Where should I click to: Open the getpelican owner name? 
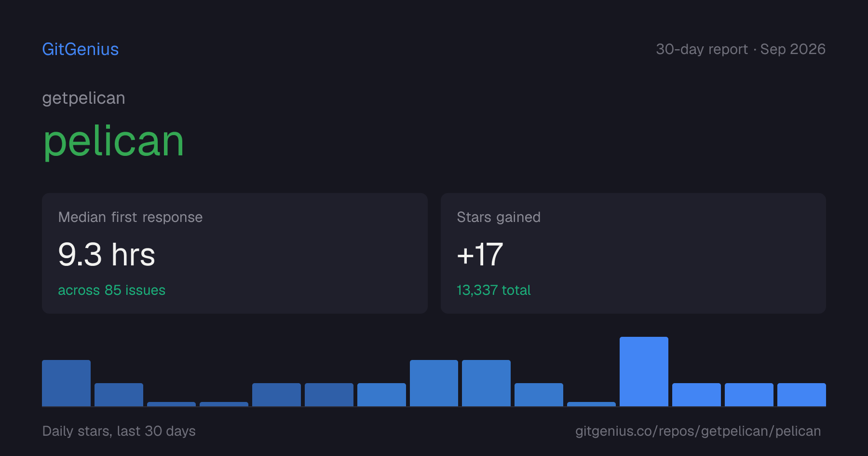click(x=83, y=98)
